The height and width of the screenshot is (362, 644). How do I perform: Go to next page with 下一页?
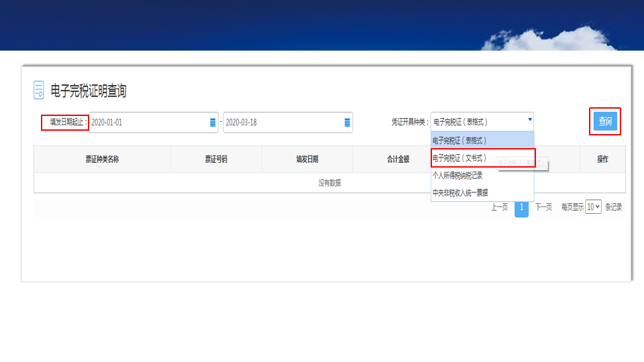543,207
